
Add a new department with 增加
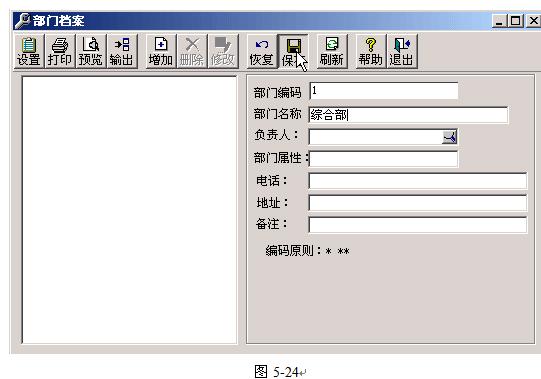tap(161, 51)
